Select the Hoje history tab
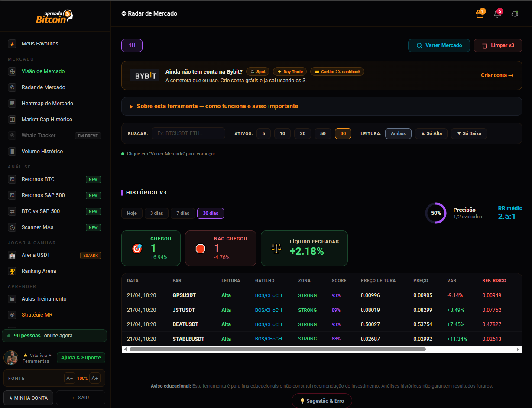Image resolution: width=532 pixels, height=408 pixels. point(132,213)
